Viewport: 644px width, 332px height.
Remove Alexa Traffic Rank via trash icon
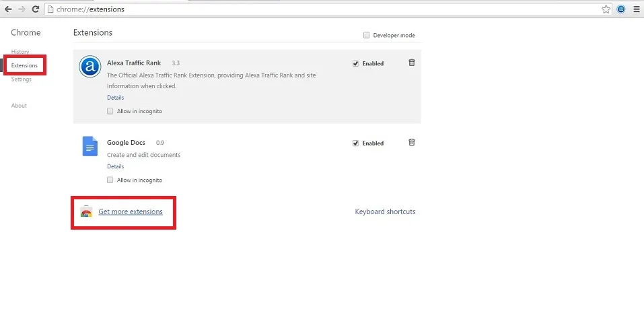pyautogui.click(x=412, y=63)
